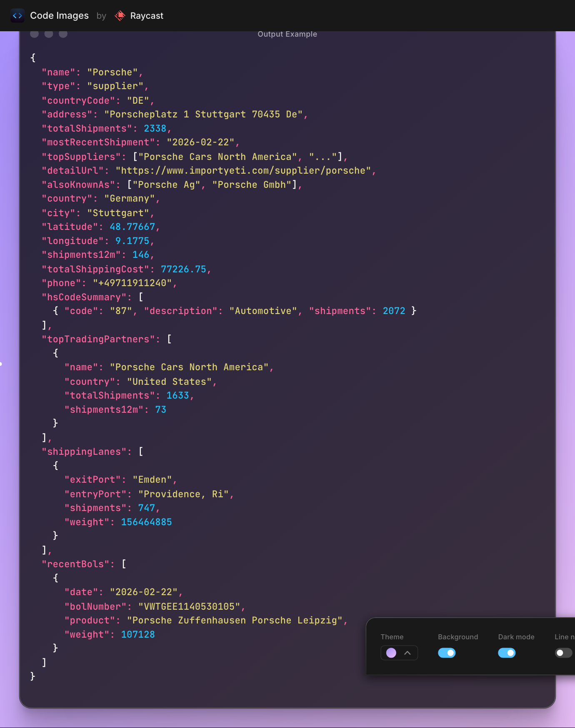Screen dimensions: 575x728
Task: Click the longitude value 9.1775
Action: (132, 241)
